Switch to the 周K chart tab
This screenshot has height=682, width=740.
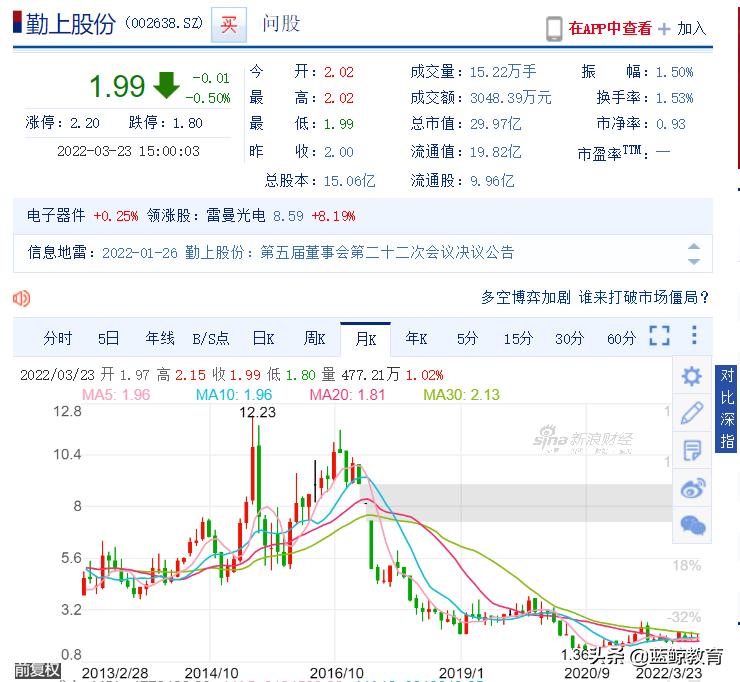click(x=314, y=338)
